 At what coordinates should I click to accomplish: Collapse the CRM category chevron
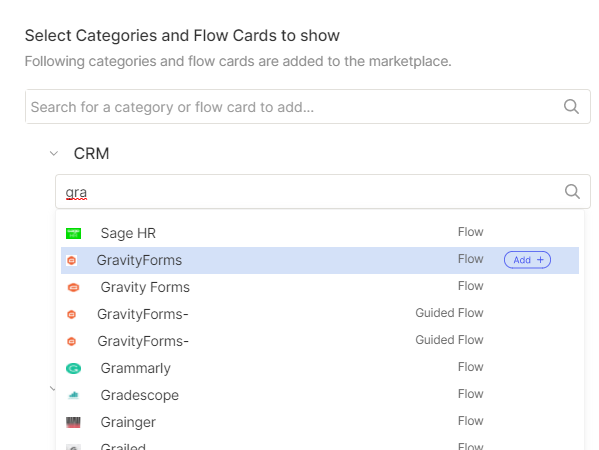click(x=54, y=154)
